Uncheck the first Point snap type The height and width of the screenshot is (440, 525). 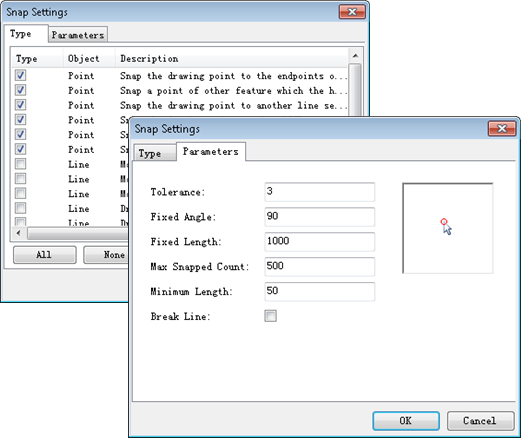point(20,75)
